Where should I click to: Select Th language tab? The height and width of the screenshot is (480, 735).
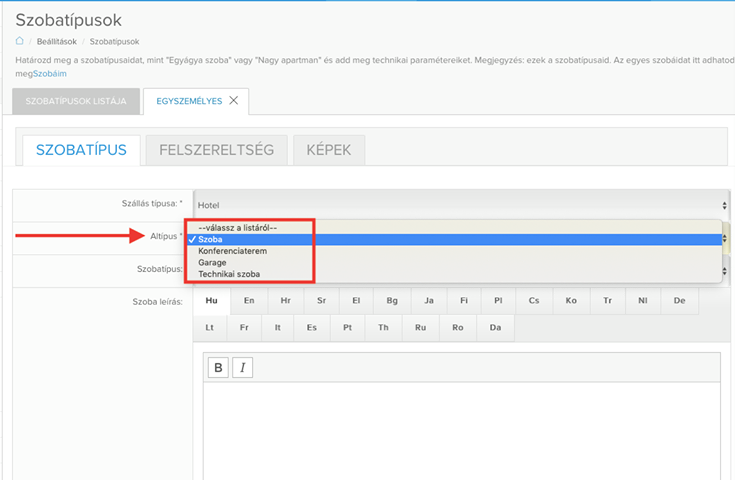point(383,328)
